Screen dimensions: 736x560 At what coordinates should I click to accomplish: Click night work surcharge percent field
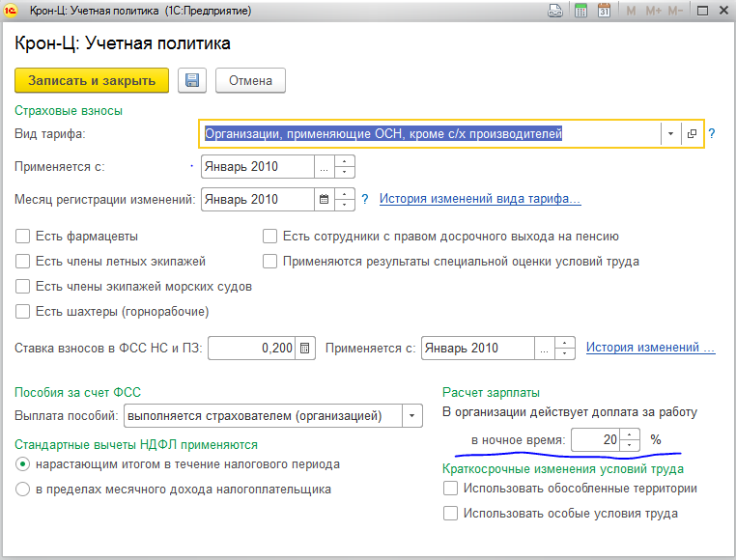point(595,440)
